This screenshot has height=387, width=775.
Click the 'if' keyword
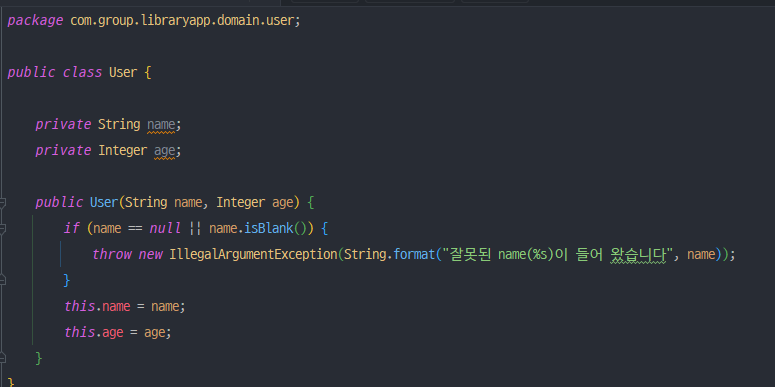coord(71,228)
